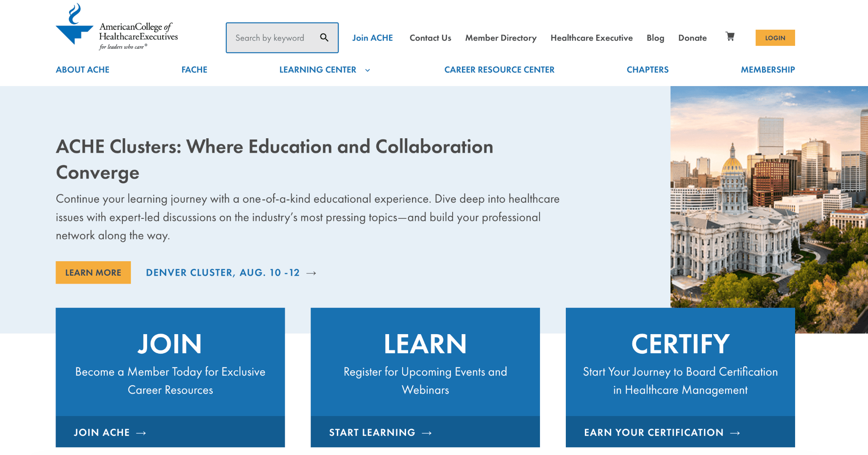Click "Start Your Journey to Board Certification" text

pyautogui.click(x=680, y=381)
